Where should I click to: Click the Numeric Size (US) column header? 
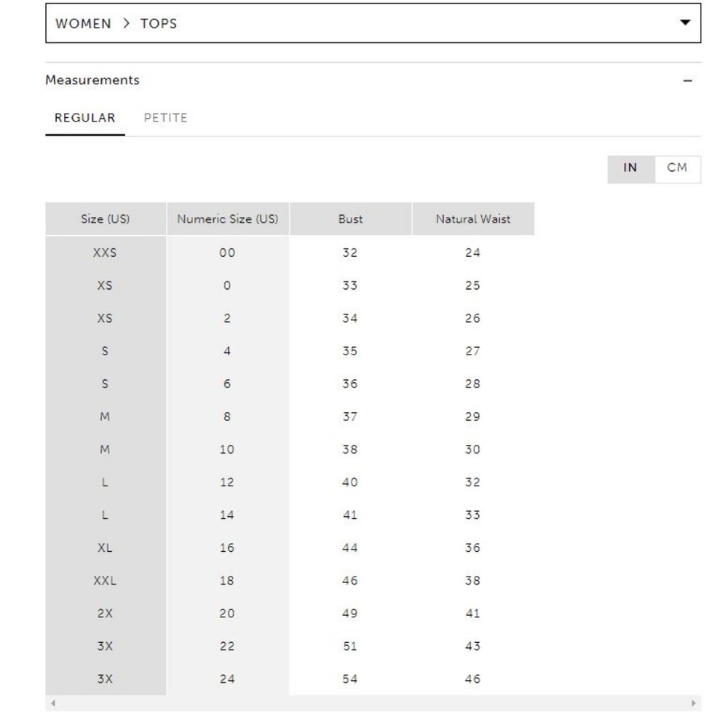[x=227, y=219]
